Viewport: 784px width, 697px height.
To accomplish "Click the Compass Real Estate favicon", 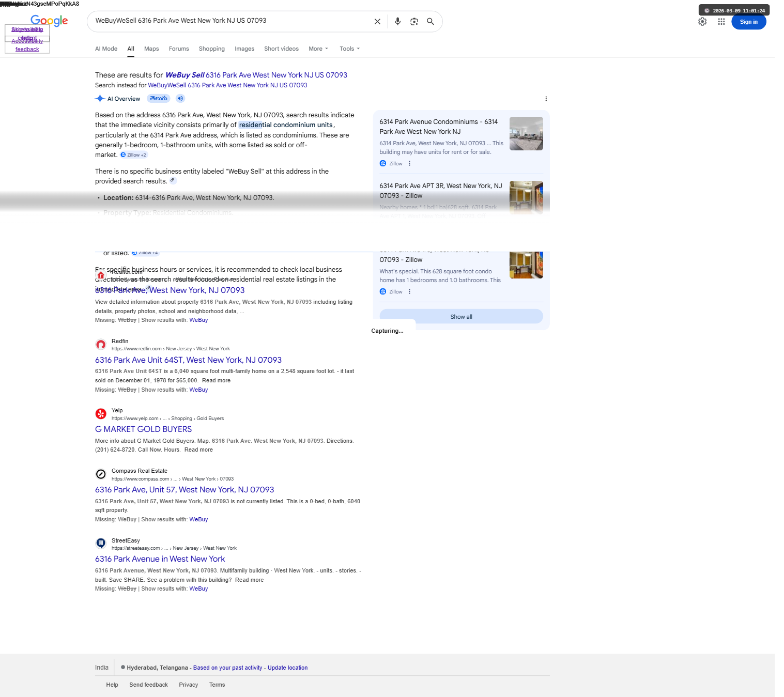I will pyautogui.click(x=101, y=474).
